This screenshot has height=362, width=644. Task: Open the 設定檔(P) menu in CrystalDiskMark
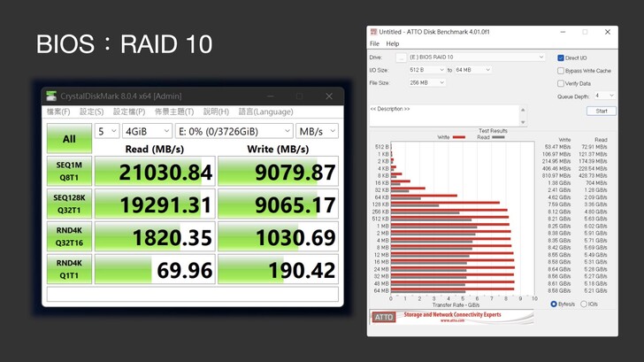(x=129, y=112)
